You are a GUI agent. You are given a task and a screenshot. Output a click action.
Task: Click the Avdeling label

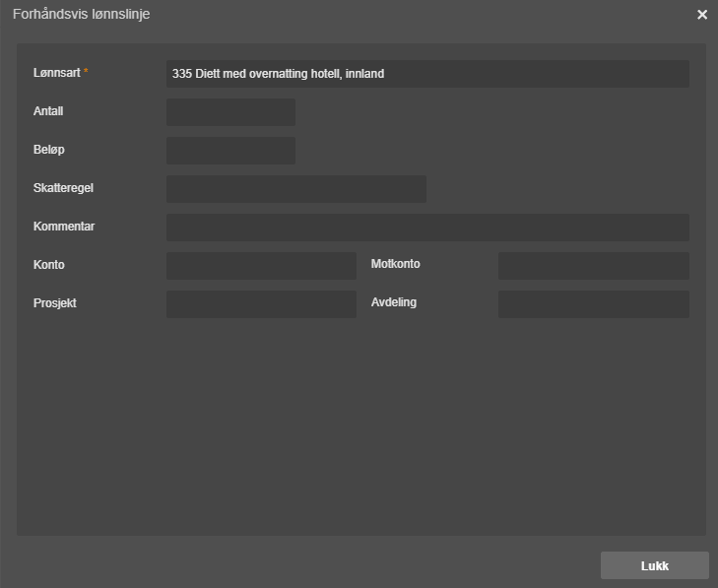(x=394, y=302)
